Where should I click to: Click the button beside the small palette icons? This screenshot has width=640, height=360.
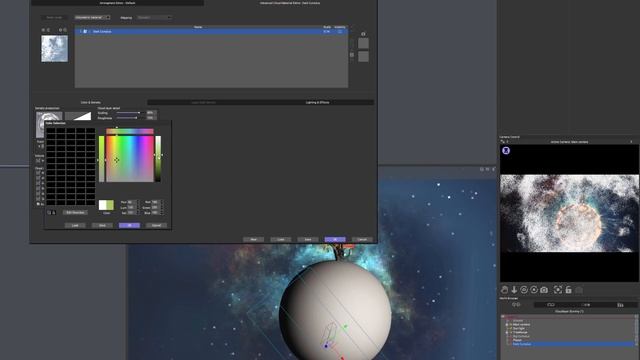point(75,213)
